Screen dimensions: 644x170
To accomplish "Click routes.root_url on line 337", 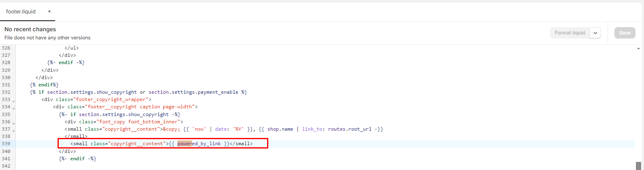I will pyautogui.click(x=349, y=129).
